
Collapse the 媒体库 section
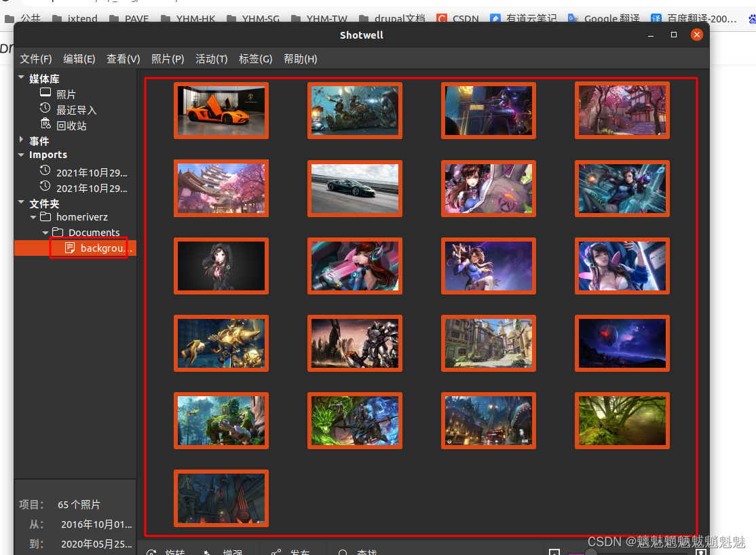[21, 77]
